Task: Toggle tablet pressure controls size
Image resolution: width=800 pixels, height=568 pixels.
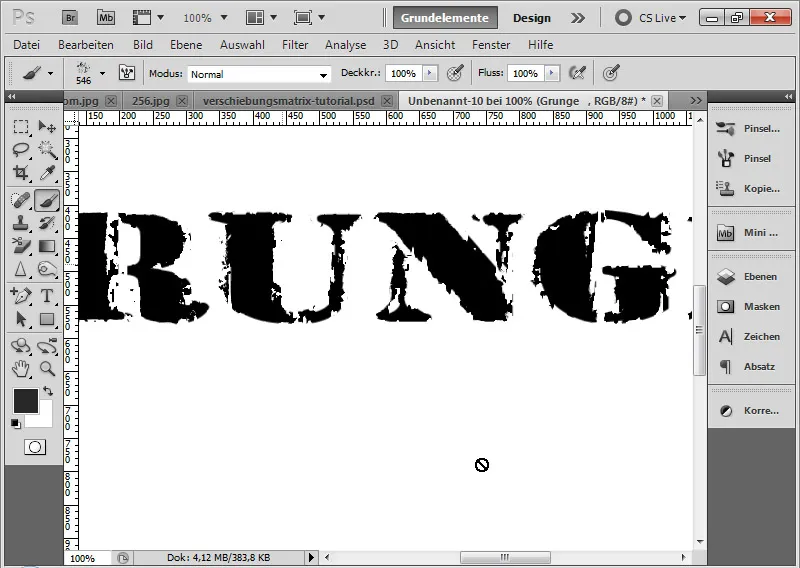Action: (611, 73)
